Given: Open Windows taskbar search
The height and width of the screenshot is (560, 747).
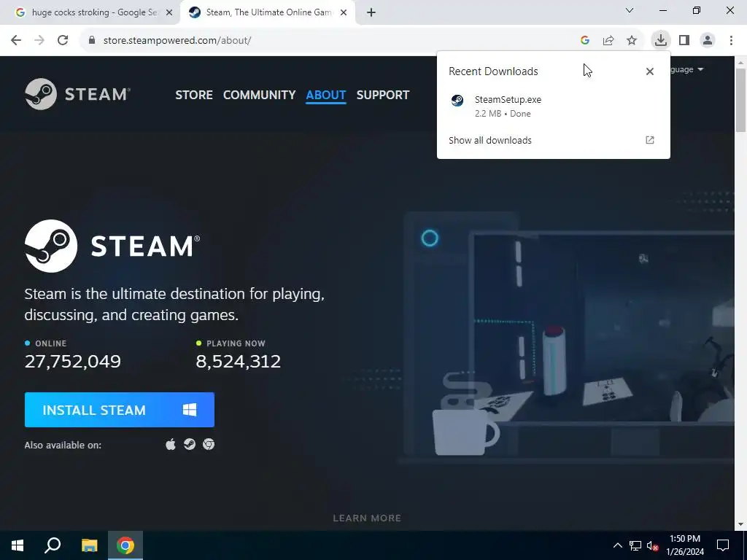Looking at the screenshot, I should [x=53, y=545].
